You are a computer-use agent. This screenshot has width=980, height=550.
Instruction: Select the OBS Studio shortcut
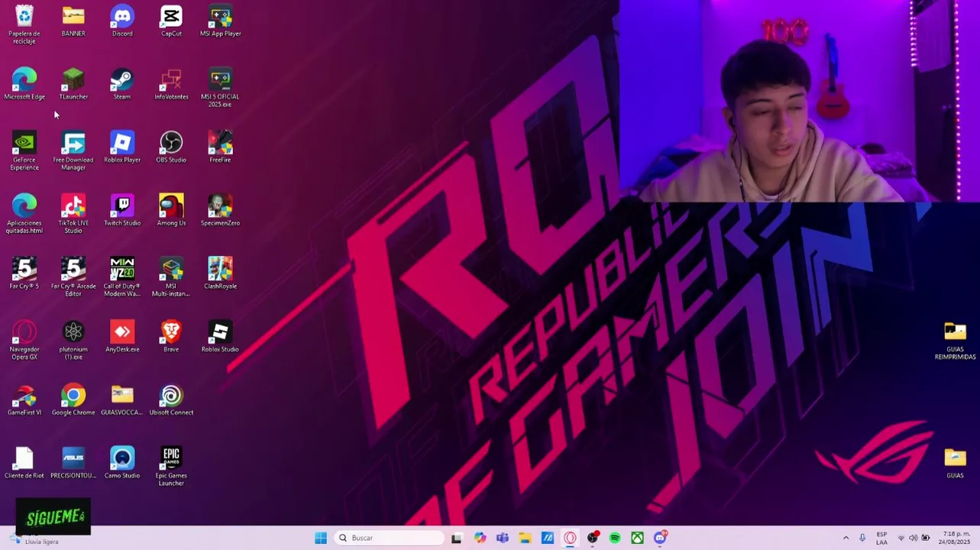click(x=171, y=147)
